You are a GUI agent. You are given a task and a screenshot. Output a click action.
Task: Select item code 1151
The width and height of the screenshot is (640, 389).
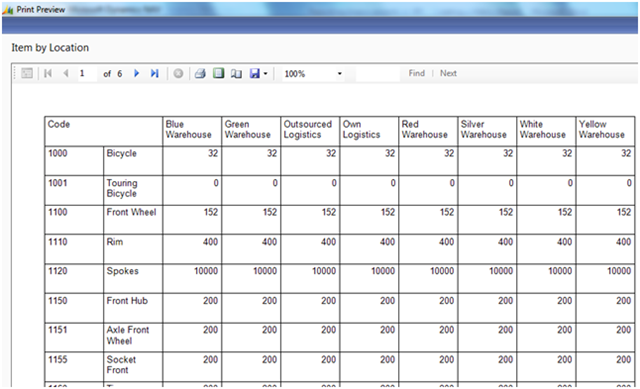pyautogui.click(x=58, y=330)
